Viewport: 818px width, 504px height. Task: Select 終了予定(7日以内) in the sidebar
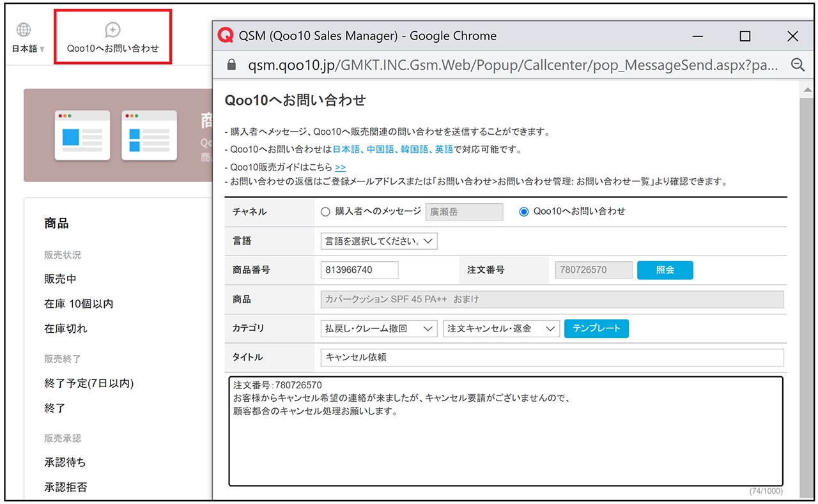[x=89, y=383]
